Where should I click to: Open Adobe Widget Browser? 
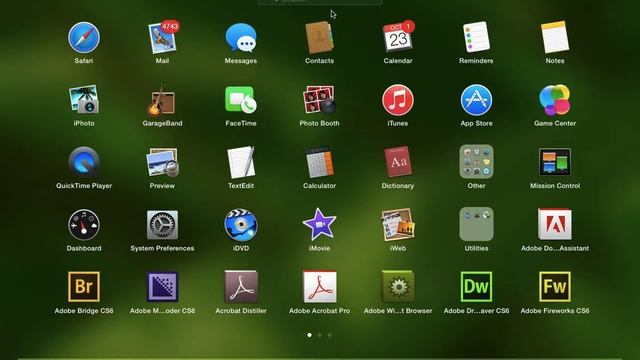coord(398,287)
